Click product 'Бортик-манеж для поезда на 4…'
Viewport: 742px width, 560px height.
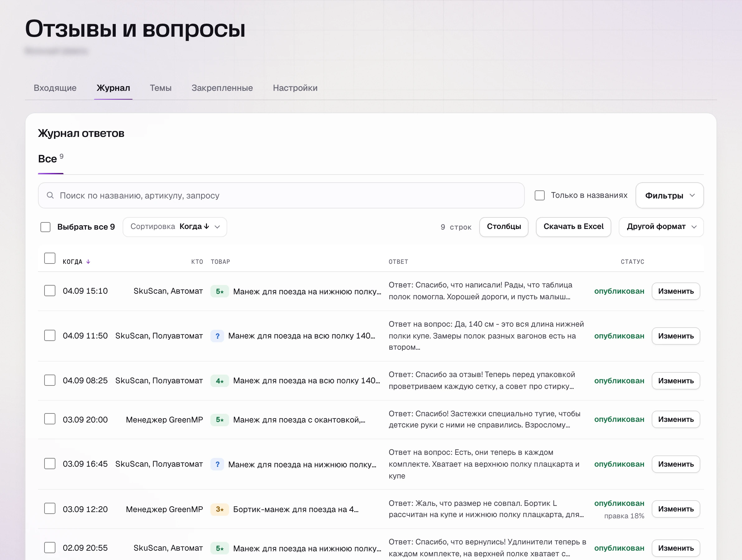coord(296,509)
